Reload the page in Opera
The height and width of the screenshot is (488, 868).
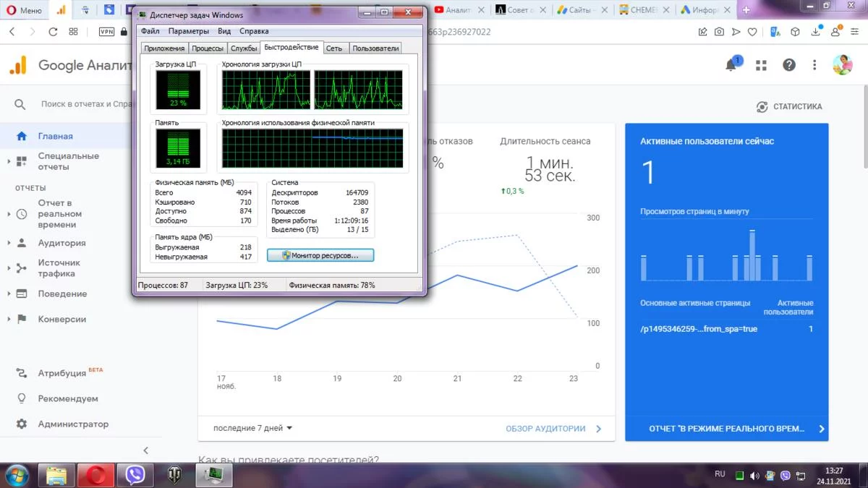click(x=53, y=32)
